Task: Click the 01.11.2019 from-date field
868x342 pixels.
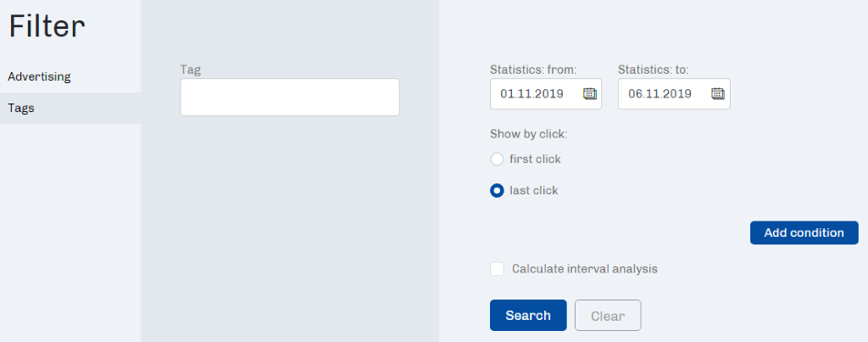Action: point(546,93)
